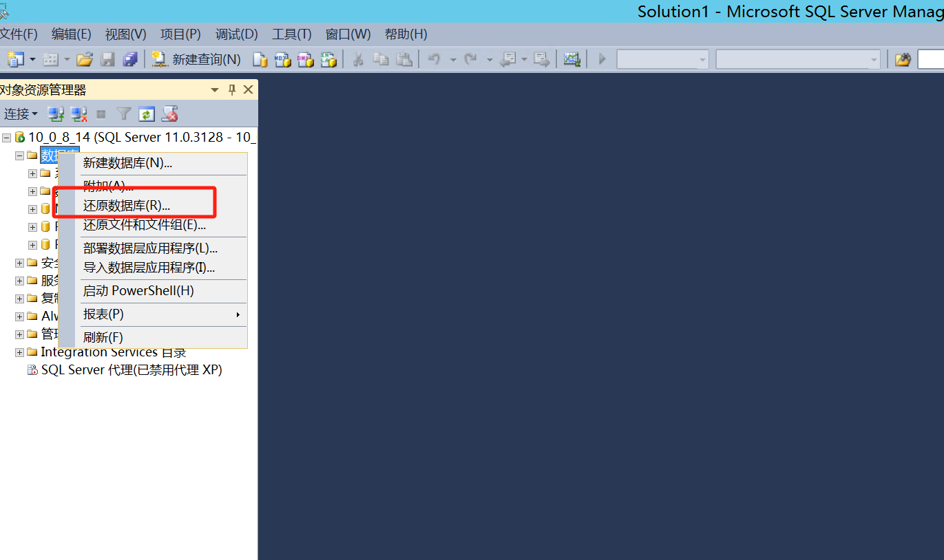Expand the Integration Services catalog node

pyautogui.click(x=19, y=352)
